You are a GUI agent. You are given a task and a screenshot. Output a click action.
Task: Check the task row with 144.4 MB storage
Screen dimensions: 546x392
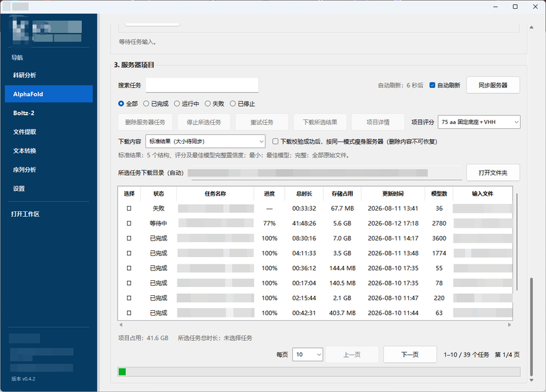point(129,268)
